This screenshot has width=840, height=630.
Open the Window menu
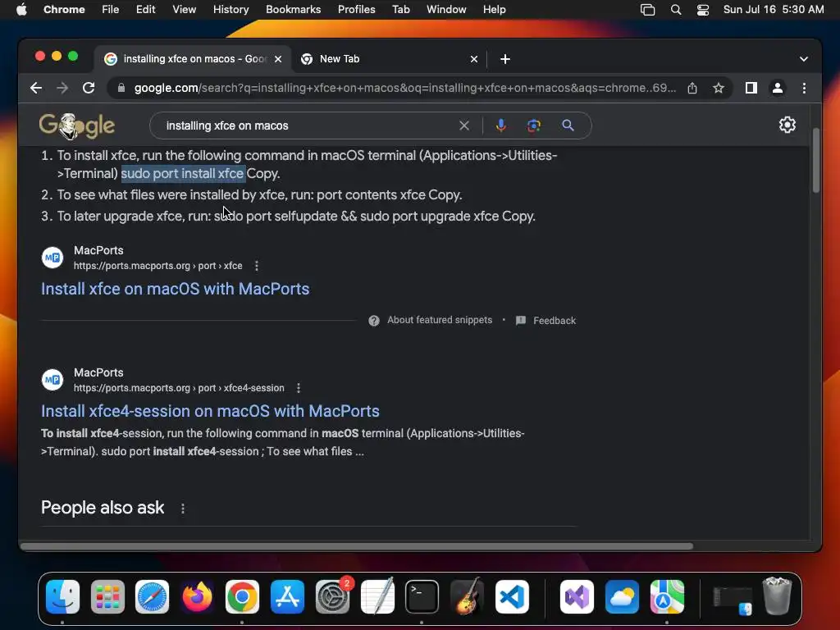pyautogui.click(x=446, y=10)
